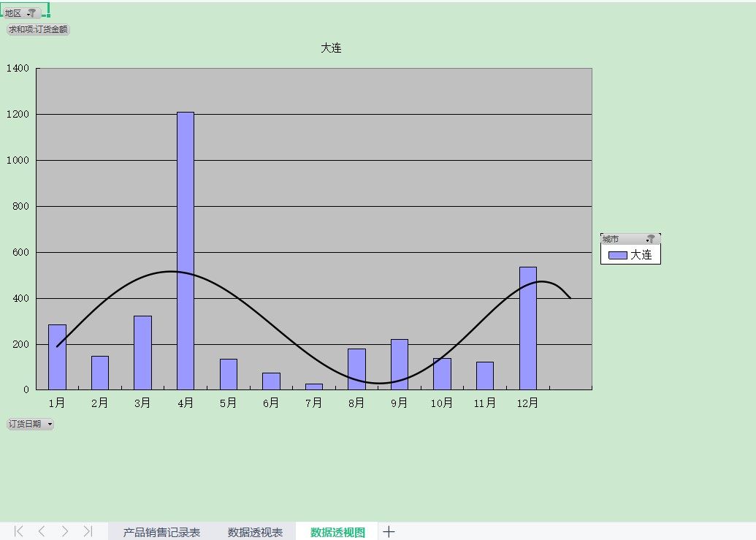Viewport: 756px width, 540px height.
Task: Select the 12月 bar in the chart
Action: point(528,329)
